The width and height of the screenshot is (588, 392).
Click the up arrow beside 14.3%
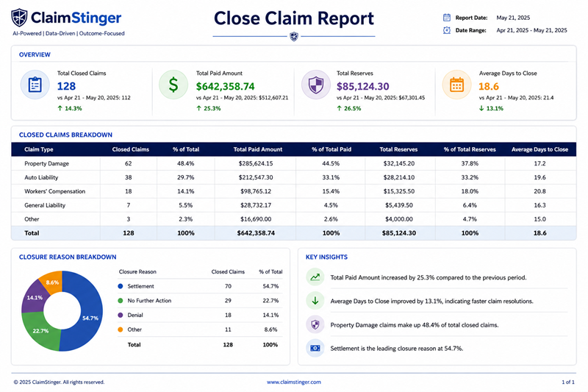tap(60, 108)
